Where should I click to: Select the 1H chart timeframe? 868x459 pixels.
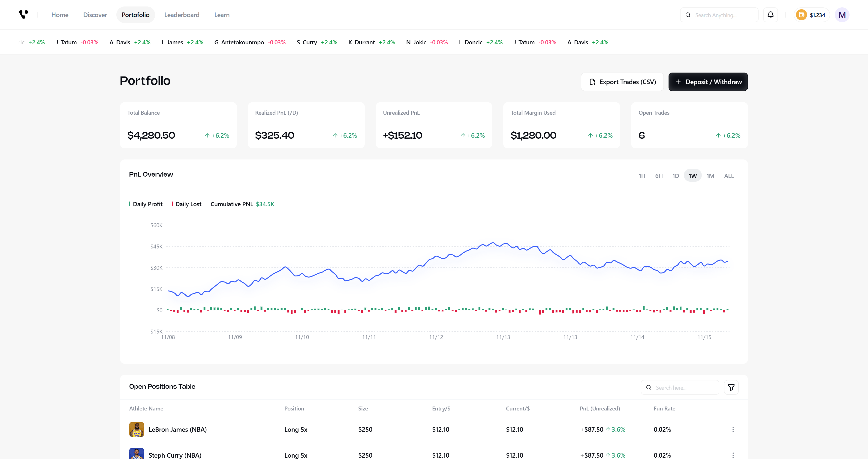642,176
